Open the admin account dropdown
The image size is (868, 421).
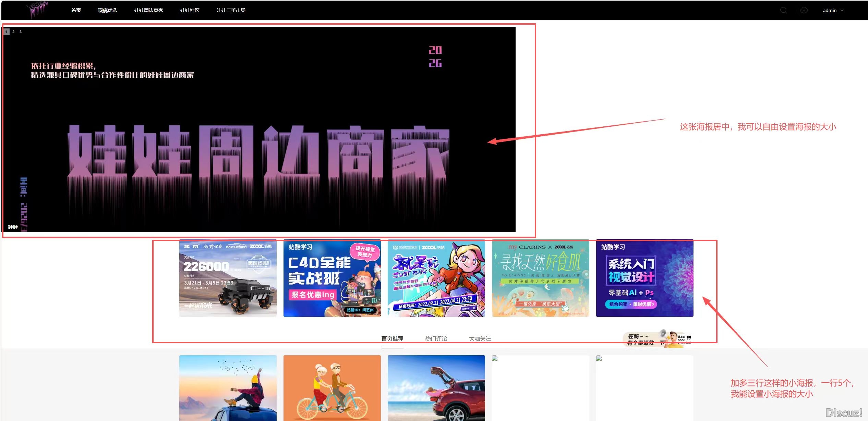tap(833, 10)
